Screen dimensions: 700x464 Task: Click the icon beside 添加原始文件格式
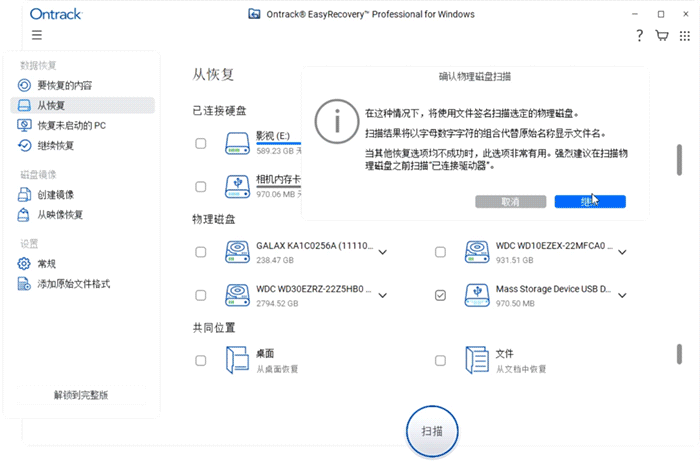coord(24,284)
